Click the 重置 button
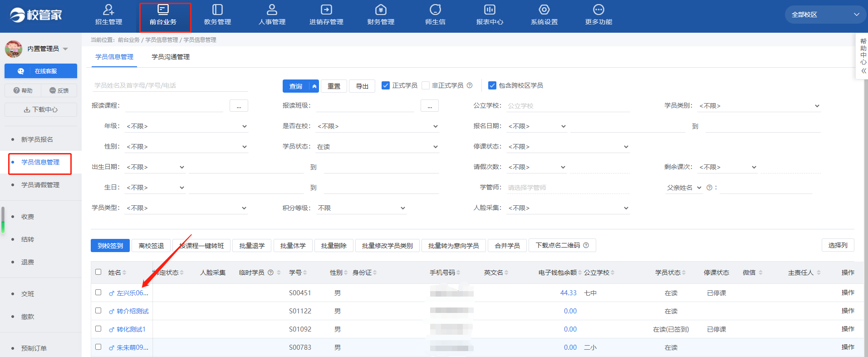This screenshot has height=357, width=868. [x=334, y=86]
